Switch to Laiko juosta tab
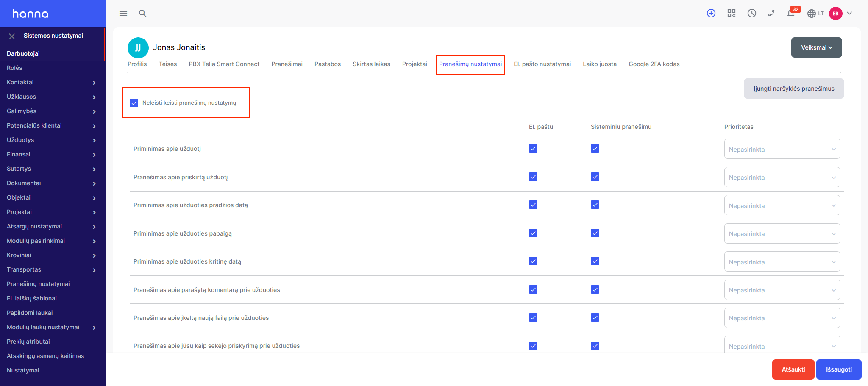 click(x=600, y=64)
